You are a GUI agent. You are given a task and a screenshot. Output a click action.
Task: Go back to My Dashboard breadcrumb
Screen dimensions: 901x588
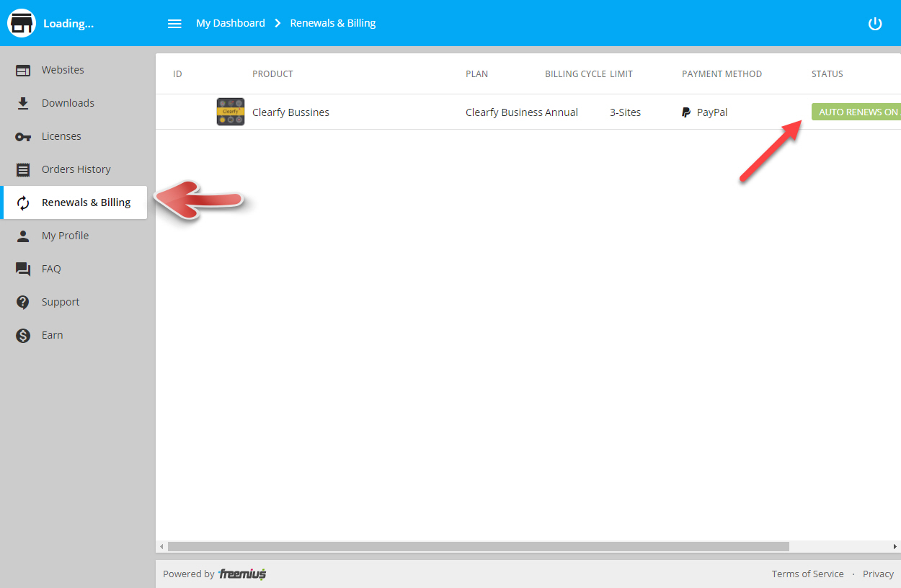click(231, 23)
